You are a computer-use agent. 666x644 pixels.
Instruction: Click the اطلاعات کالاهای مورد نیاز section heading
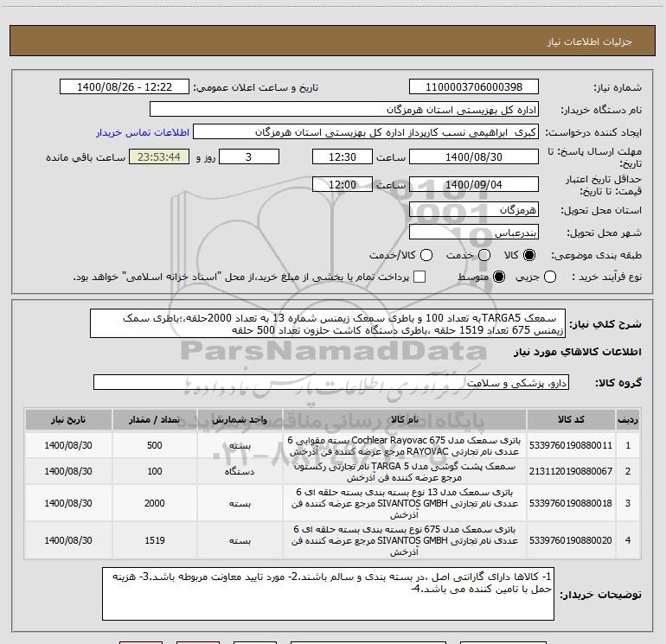click(578, 353)
